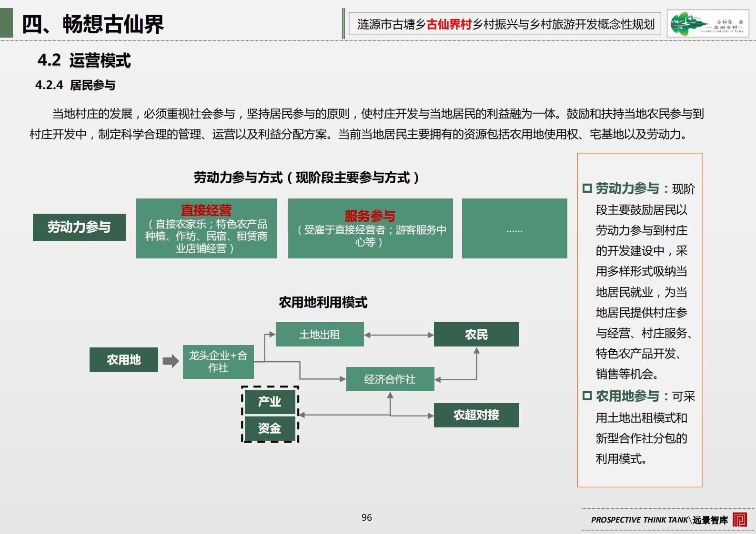Click the PROSPECTIVE THINK TANK footer text
The width and height of the screenshot is (756, 534).
coord(640,520)
